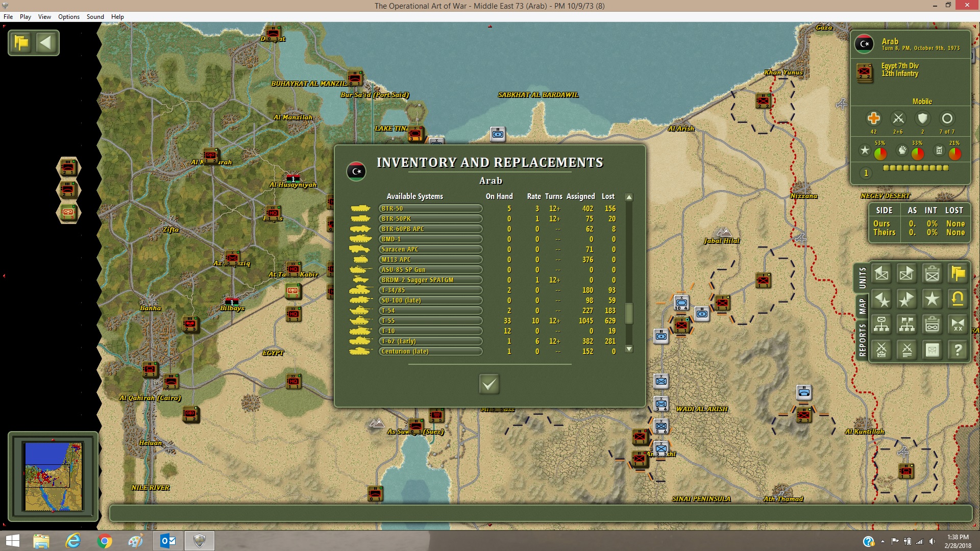Open the Windows Start button
The image size is (980, 551).
(x=13, y=541)
